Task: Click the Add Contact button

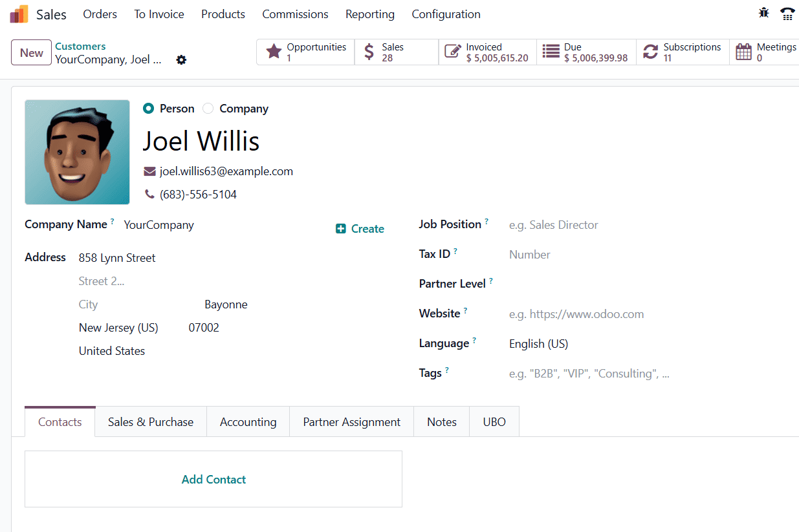Action: pyautogui.click(x=213, y=479)
